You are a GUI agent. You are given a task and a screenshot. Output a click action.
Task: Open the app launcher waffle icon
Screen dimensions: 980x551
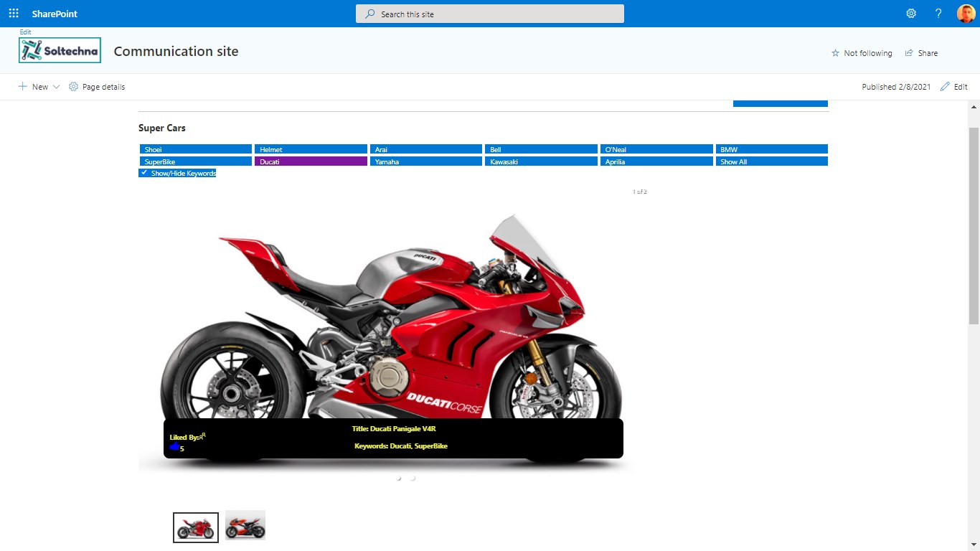click(x=14, y=14)
